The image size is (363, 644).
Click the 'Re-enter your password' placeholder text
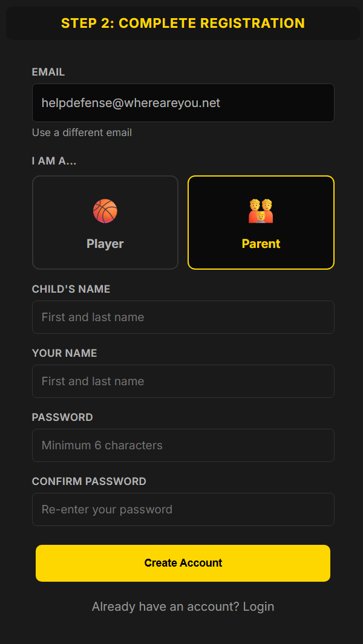(106, 509)
